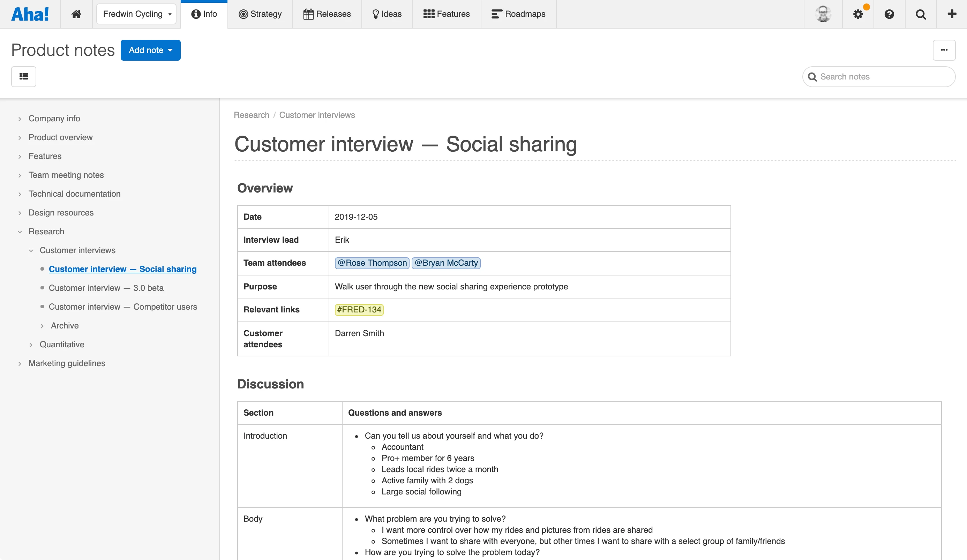The image size is (967, 560).
Task: Click the top bar search magnifier icon
Action: [921, 14]
